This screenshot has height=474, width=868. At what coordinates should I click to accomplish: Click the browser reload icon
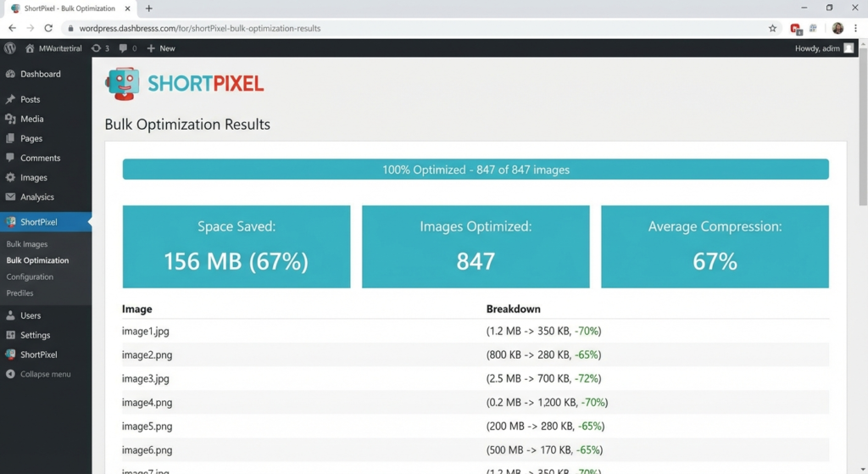click(x=48, y=28)
